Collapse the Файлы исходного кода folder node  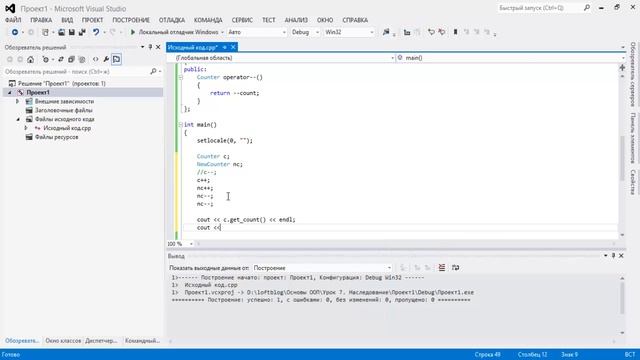(18, 119)
